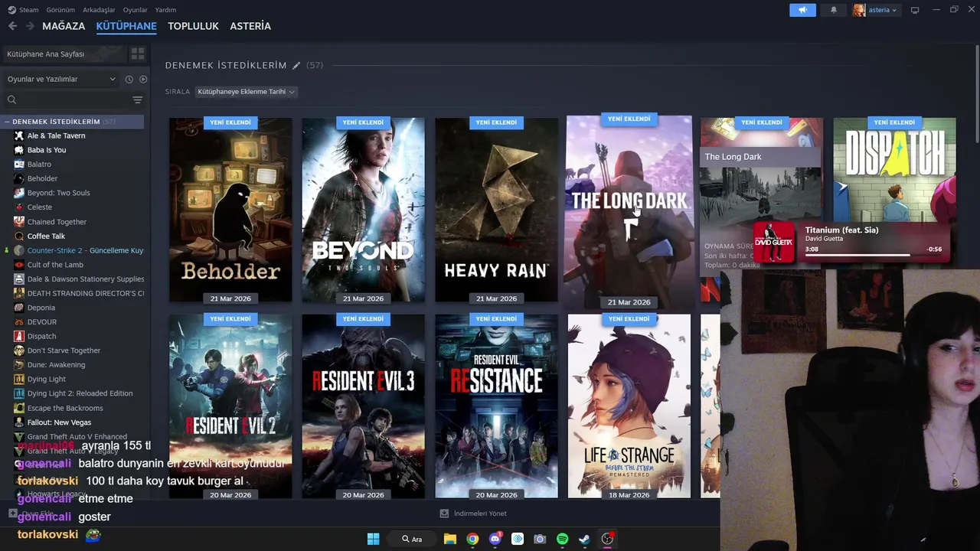980x551 pixels.
Task: Open sort dropdown Kütüphaneye Eklenme Tarihi
Action: (246, 92)
